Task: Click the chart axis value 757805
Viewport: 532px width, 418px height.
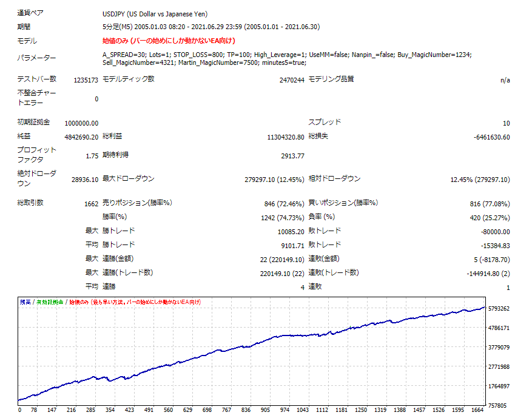Action: coord(497,405)
